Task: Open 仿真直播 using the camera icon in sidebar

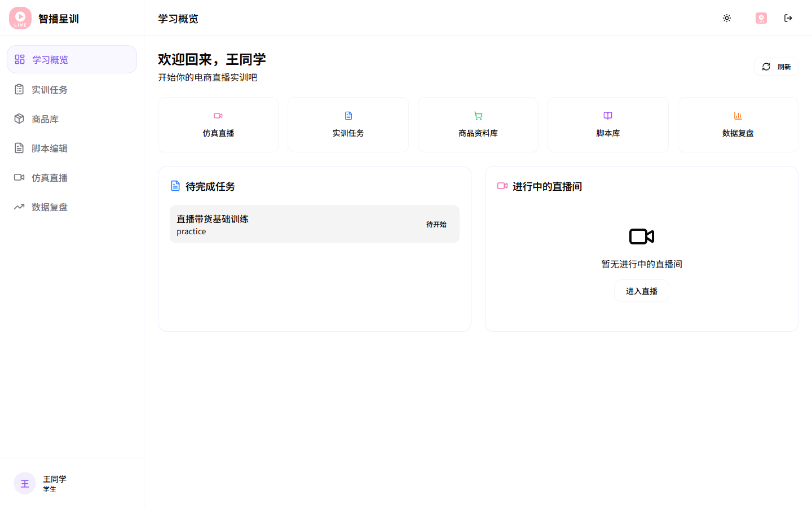Action: pos(19,177)
